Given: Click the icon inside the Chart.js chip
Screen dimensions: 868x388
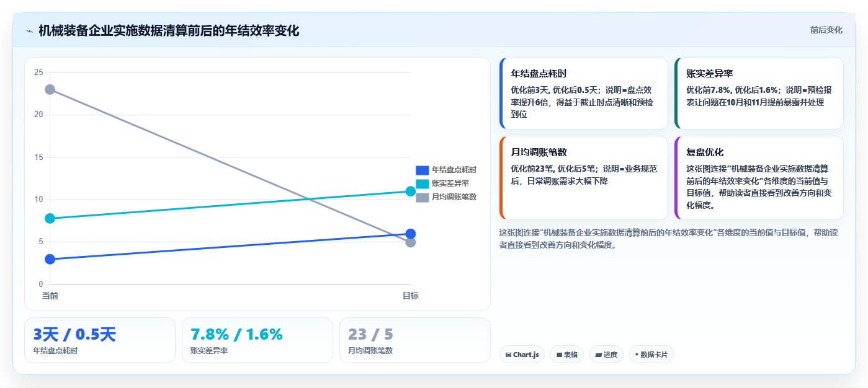Looking at the screenshot, I should 509,355.
